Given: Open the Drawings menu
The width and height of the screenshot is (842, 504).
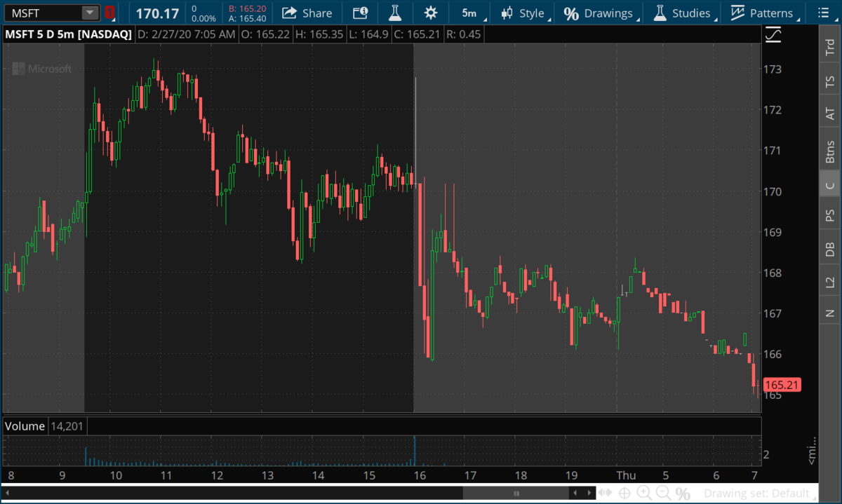Looking at the screenshot, I should pos(599,13).
